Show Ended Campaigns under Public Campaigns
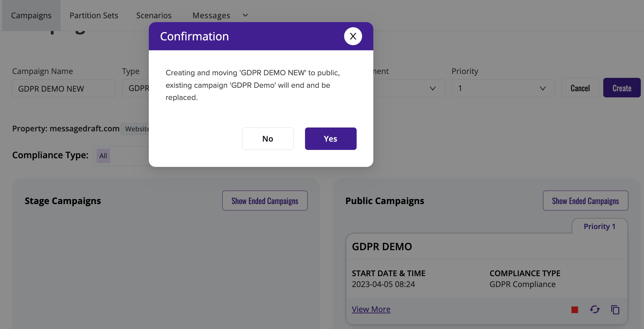Viewport: 644px width, 329px height. 585,201
